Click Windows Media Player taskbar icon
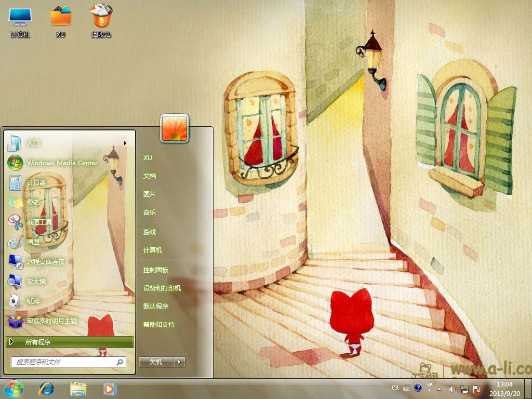Image resolution: width=532 pixels, height=399 pixels. 110,389
